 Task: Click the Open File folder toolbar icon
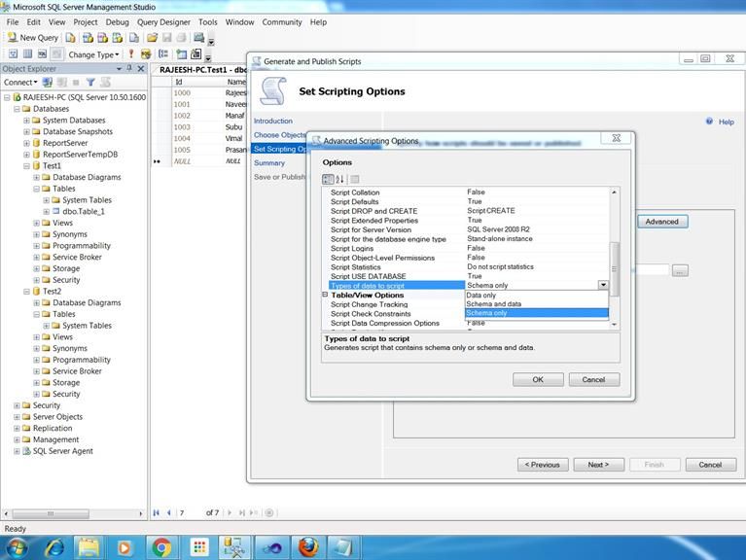(x=153, y=38)
